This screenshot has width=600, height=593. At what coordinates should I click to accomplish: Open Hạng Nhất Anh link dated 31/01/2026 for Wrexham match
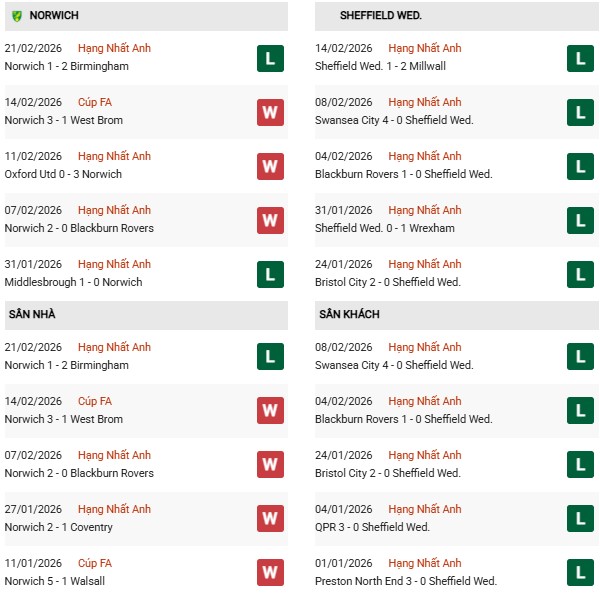425,210
